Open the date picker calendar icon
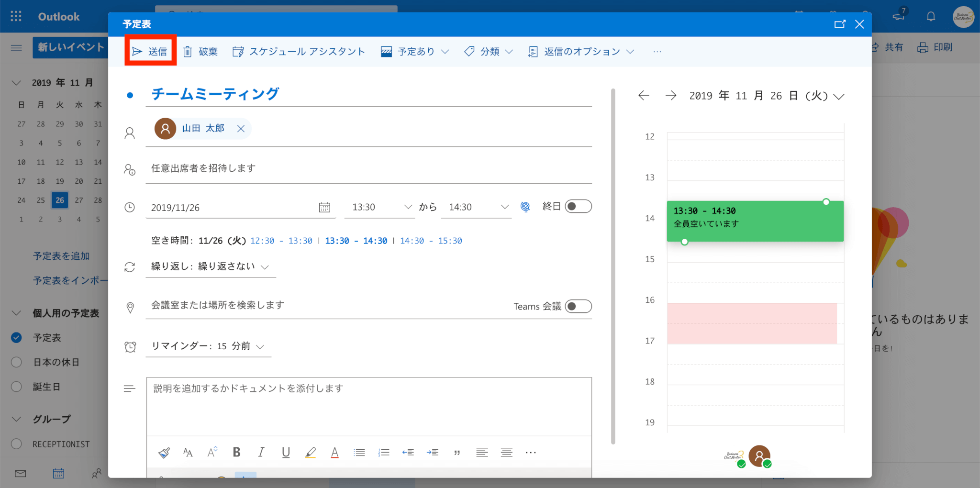980x488 pixels. coord(324,207)
